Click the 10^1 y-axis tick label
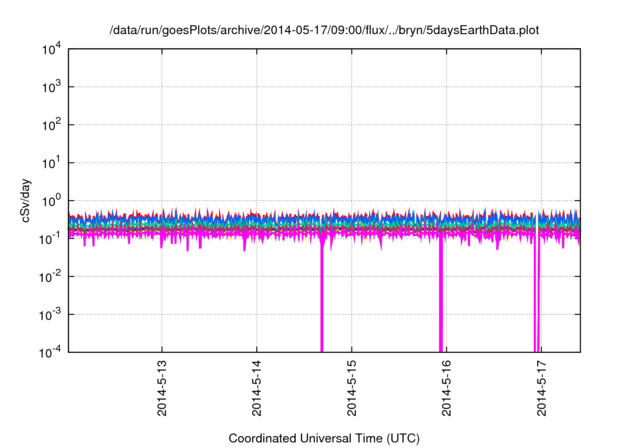This screenshot has height=448, width=640. click(51, 163)
